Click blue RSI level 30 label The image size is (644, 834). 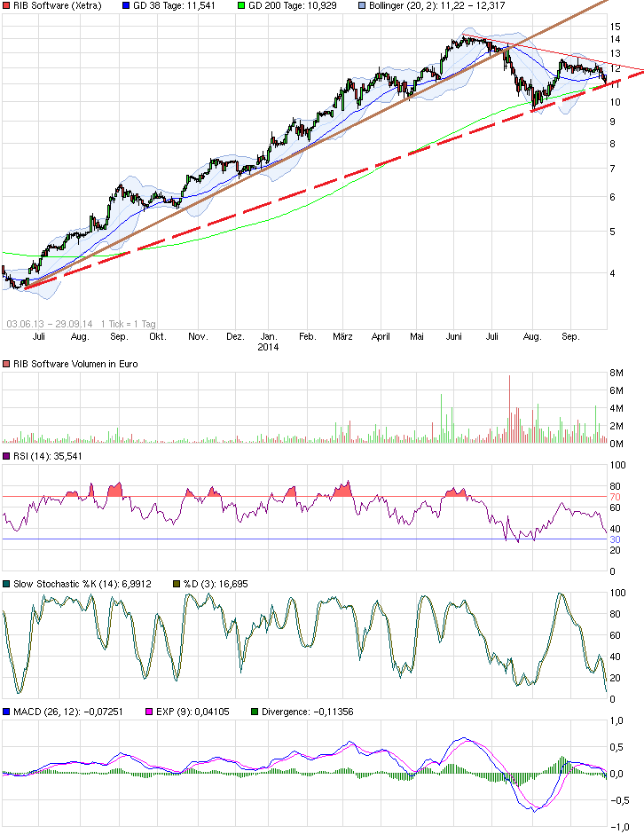(616, 539)
